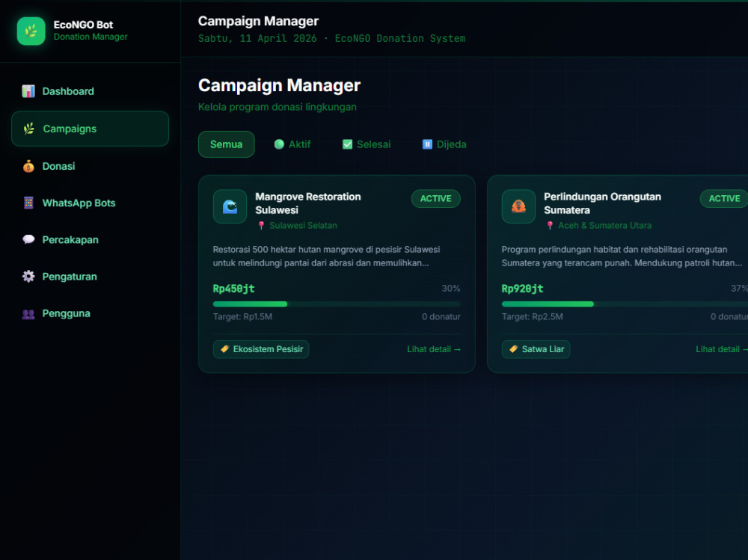Click the Donation Manager subtitle in the sidebar
748x560 pixels.
click(x=91, y=37)
